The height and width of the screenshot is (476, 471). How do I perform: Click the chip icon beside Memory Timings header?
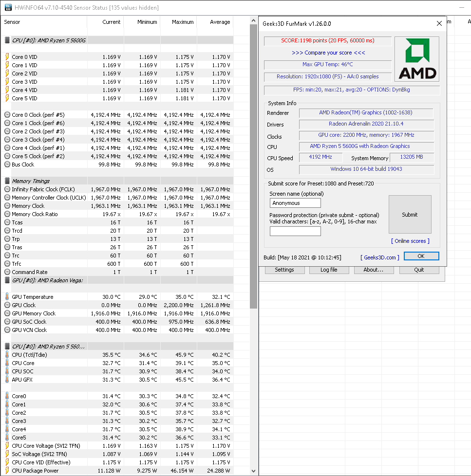click(x=7, y=181)
